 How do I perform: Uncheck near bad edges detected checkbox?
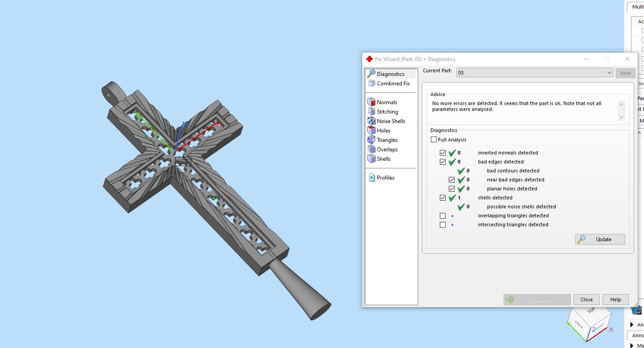452,180
